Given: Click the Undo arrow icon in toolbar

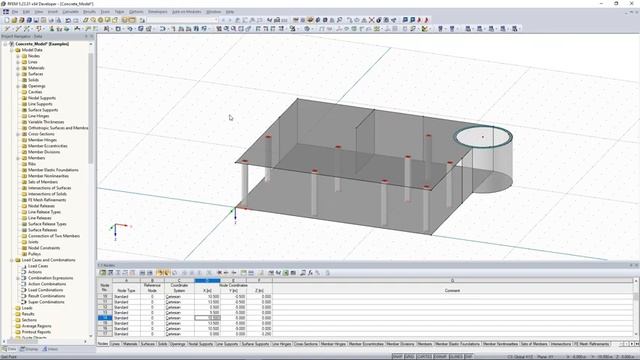Looking at the screenshot, I should click(68, 20).
